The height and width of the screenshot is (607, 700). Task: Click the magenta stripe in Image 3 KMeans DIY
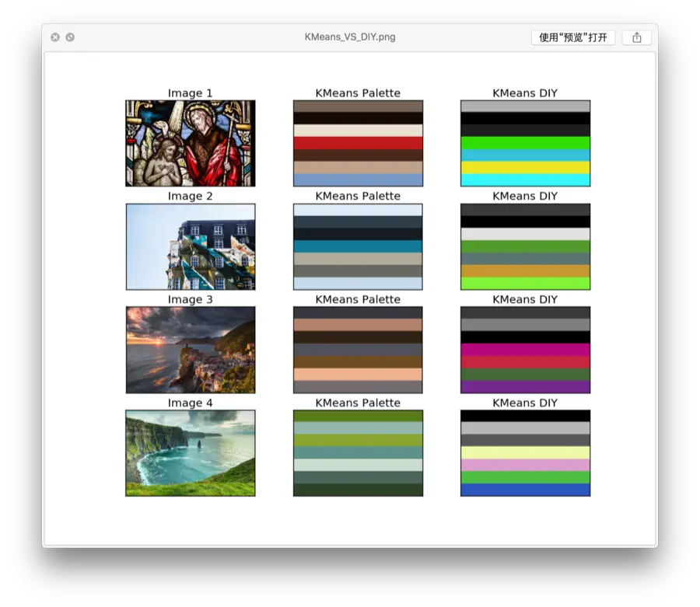click(526, 350)
